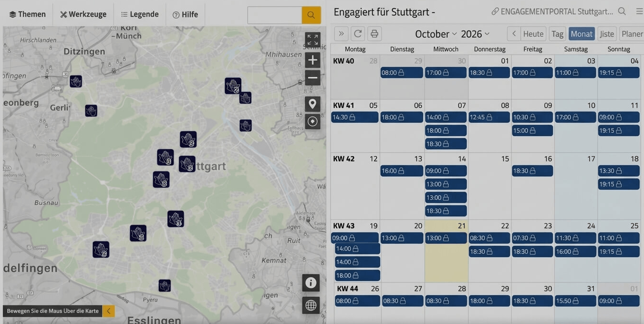Open the 11:00 event on October 3
The image size is (644, 324).
pos(575,72)
